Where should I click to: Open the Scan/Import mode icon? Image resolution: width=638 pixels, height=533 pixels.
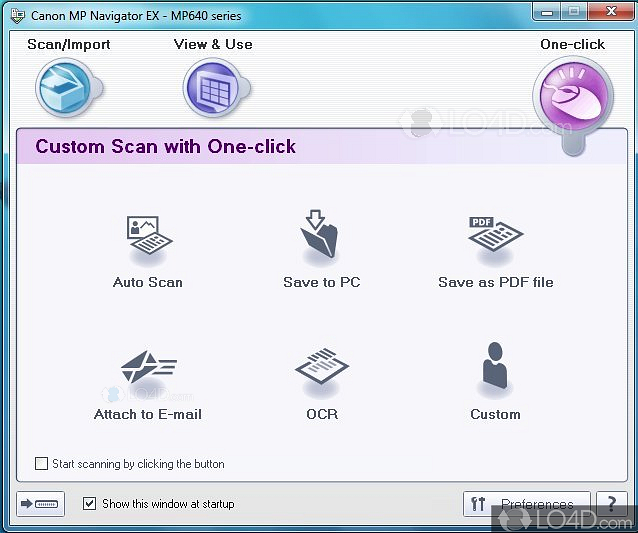(x=67, y=88)
